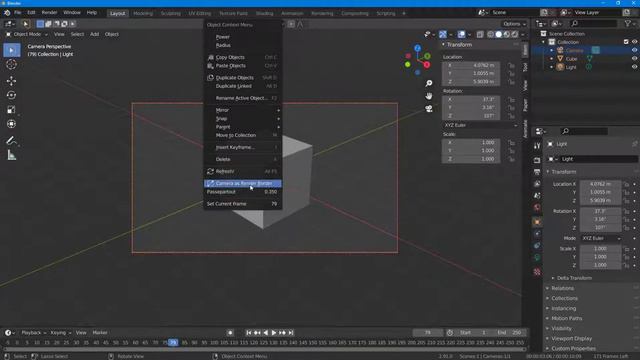Expand the Motion Paths panel
This screenshot has width=640, height=360.
[566, 318]
